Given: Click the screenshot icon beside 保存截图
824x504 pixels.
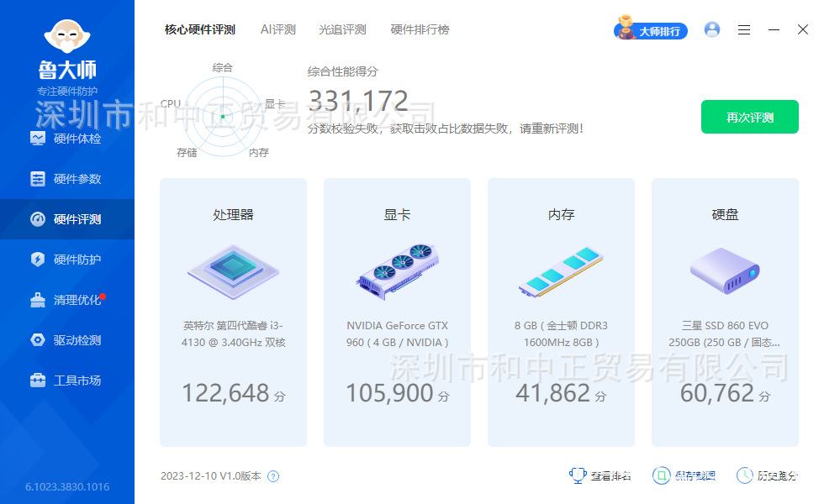Looking at the screenshot, I should click(662, 475).
